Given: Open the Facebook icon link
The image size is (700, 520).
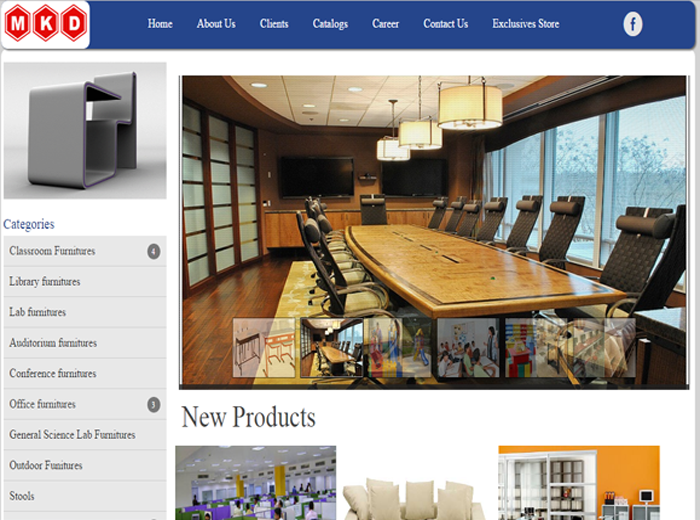Looking at the screenshot, I should [633, 24].
